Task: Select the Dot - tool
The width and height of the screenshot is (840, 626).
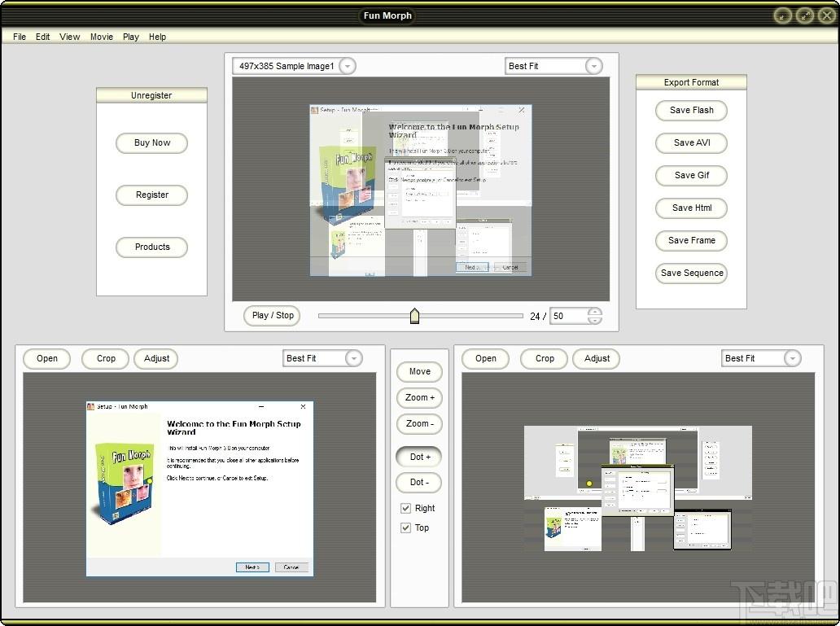Action: [x=419, y=483]
